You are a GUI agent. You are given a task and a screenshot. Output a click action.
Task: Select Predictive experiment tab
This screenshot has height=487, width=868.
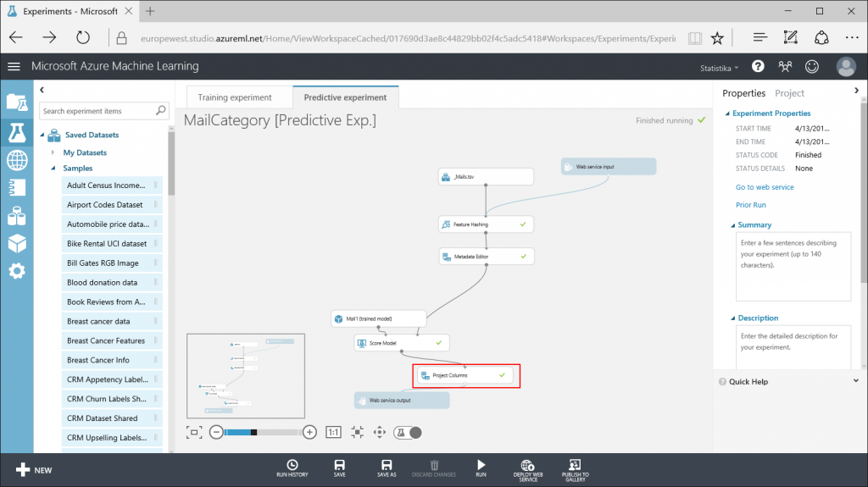346,97
